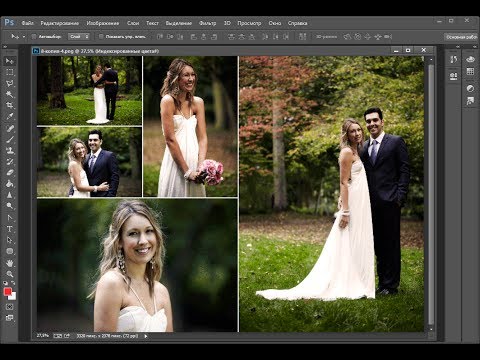This screenshot has width=480, height=360.
Task: Select the Clone Stamp tool
Action: click(x=10, y=151)
